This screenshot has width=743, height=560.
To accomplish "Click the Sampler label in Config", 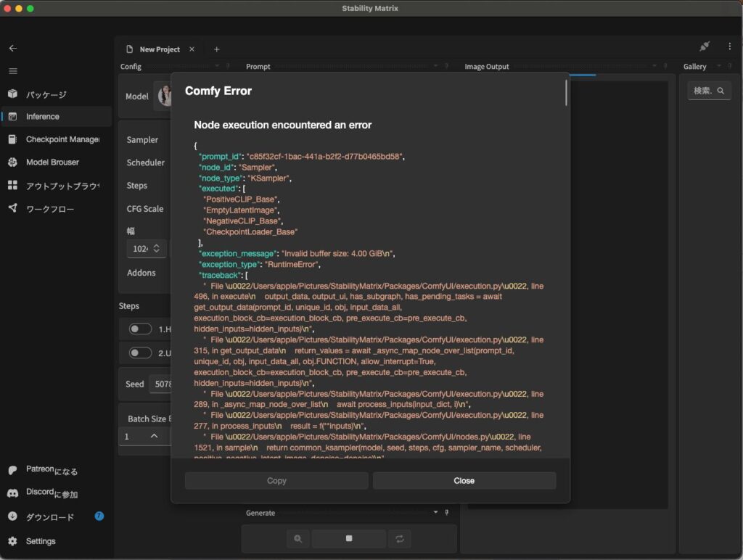I will (142, 140).
